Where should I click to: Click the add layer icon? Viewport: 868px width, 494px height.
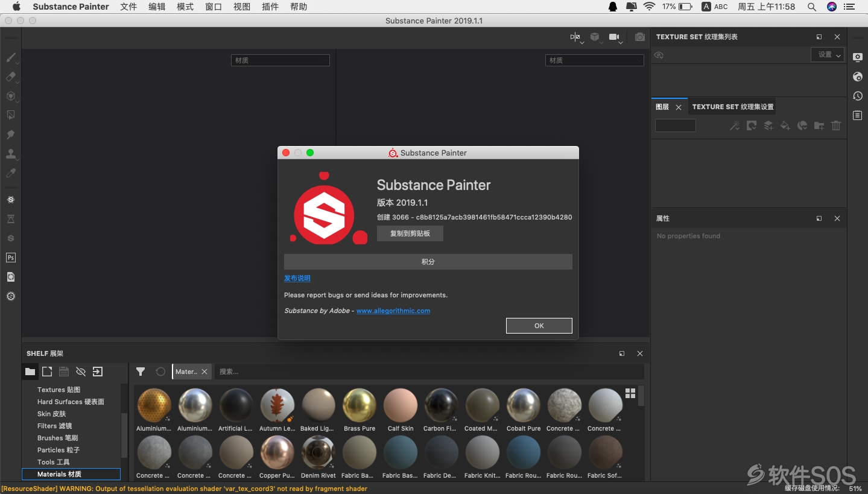(x=768, y=125)
